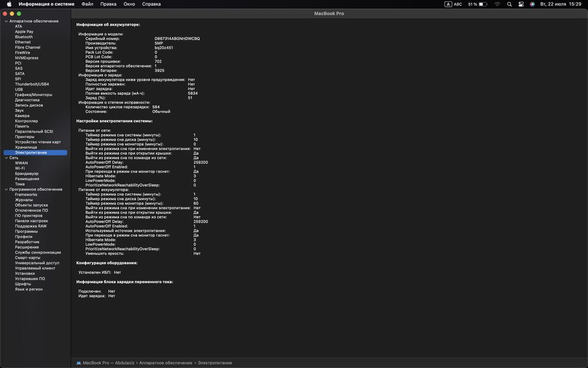Click Электропитание in the path bar

tap(215, 363)
